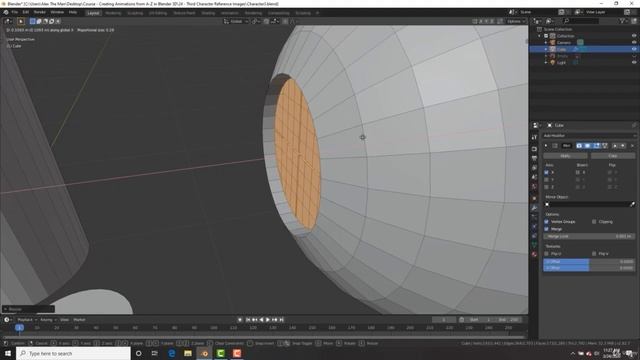Toggle modifier render visibility camera icon

tap(579, 146)
